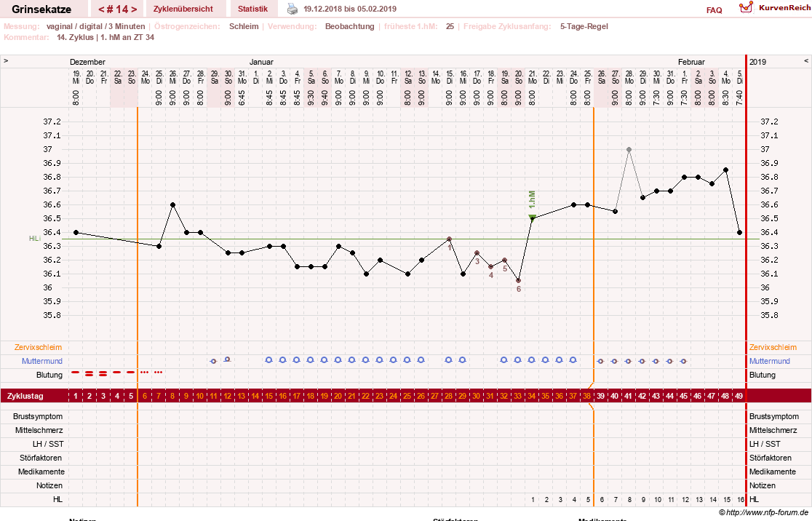The height and width of the screenshot is (521, 812).
Task: Click the left Mittelschmerz row label
Action: (x=39, y=430)
